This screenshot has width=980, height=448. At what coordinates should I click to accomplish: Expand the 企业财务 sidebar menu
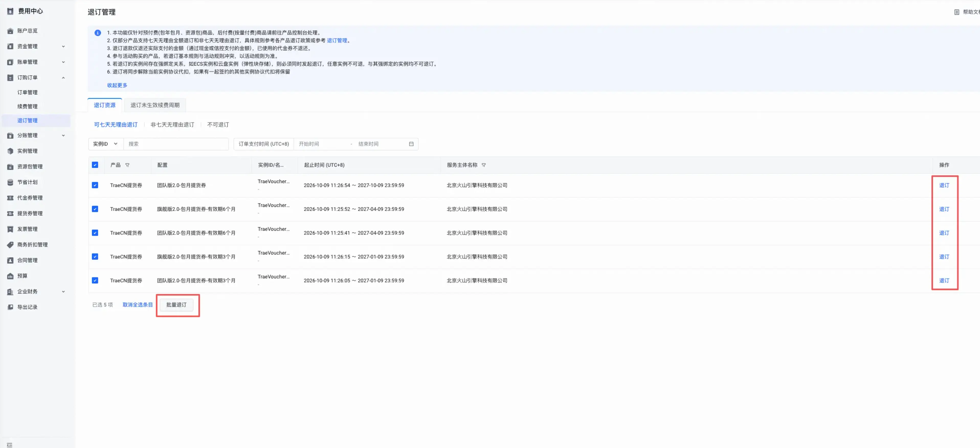63,292
